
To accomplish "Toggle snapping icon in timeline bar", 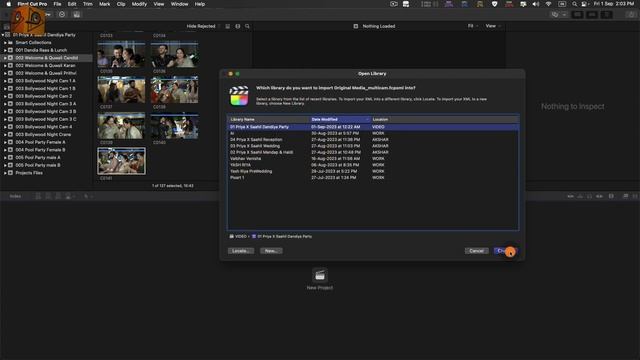I will click(x=599, y=196).
